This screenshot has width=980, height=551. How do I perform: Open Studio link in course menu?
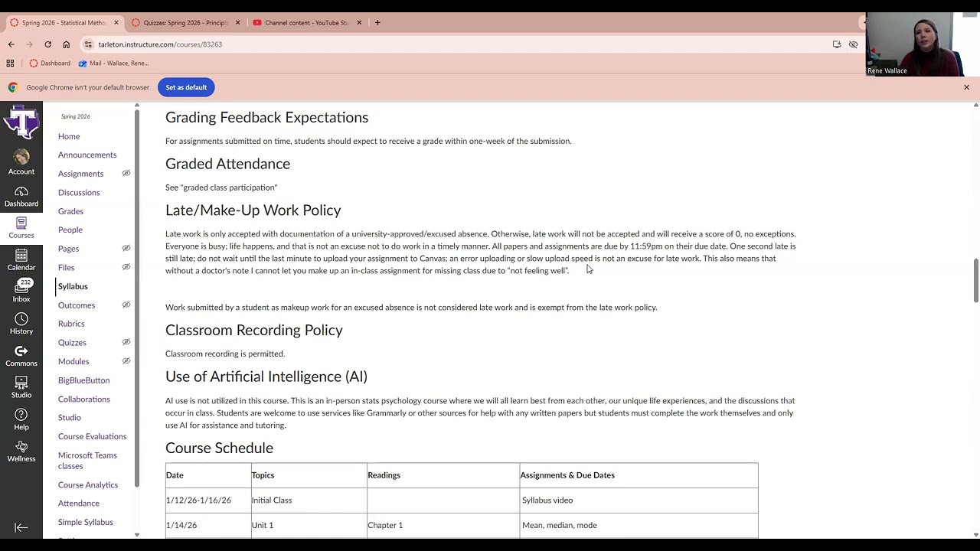tap(70, 418)
